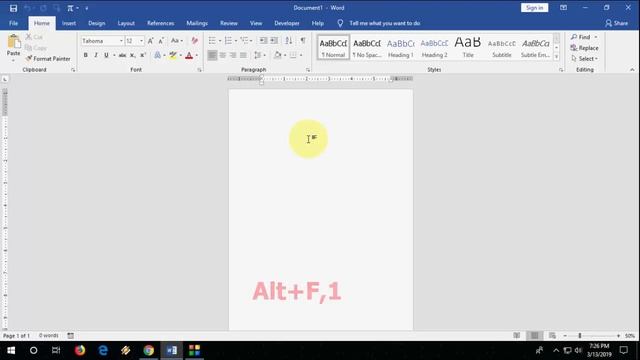The height and width of the screenshot is (360, 640).
Task: Switch to the Insert tab
Action: click(69, 23)
